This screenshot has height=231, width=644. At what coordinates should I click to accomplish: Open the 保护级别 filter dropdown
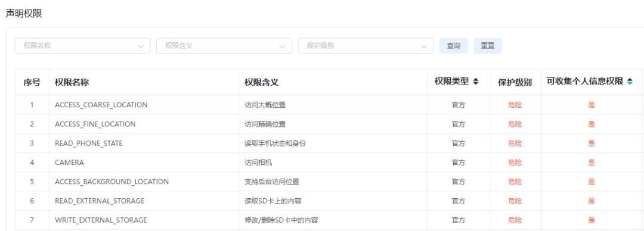(366, 46)
